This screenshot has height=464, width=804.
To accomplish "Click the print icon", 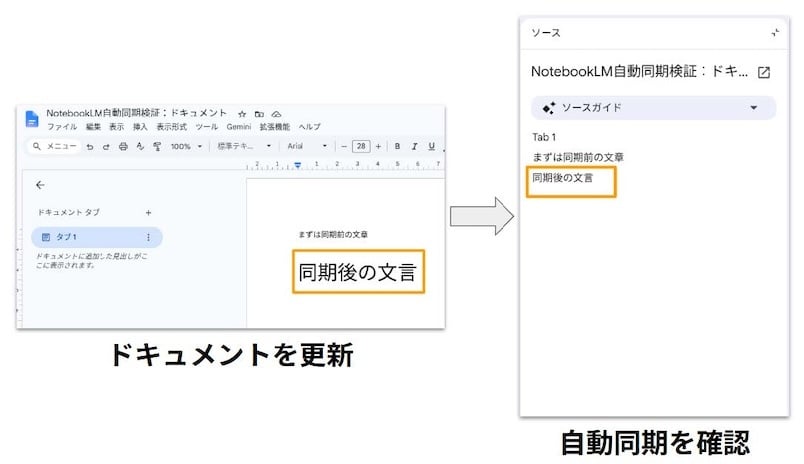I will (x=123, y=147).
